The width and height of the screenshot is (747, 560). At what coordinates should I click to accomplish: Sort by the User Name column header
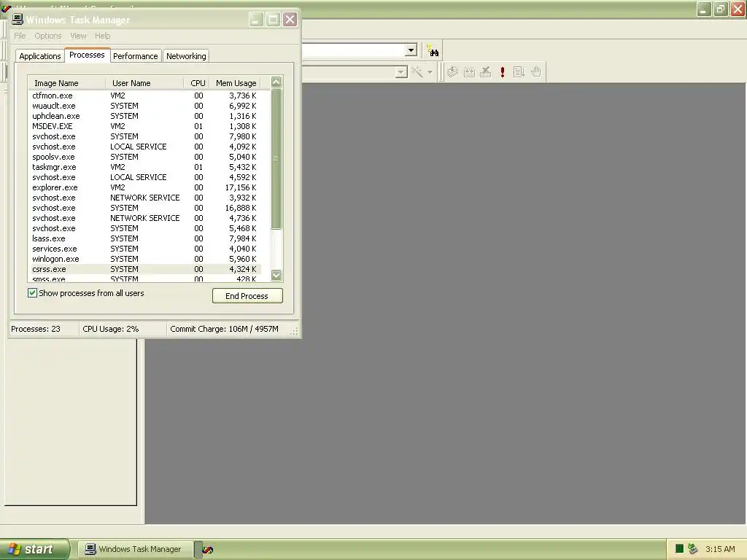click(x=144, y=83)
